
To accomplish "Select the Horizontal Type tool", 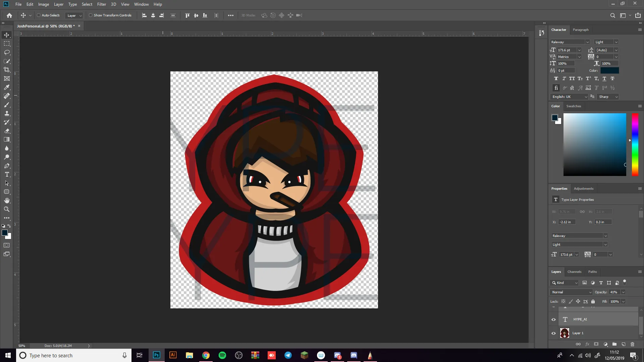I will (x=7, y=175).
